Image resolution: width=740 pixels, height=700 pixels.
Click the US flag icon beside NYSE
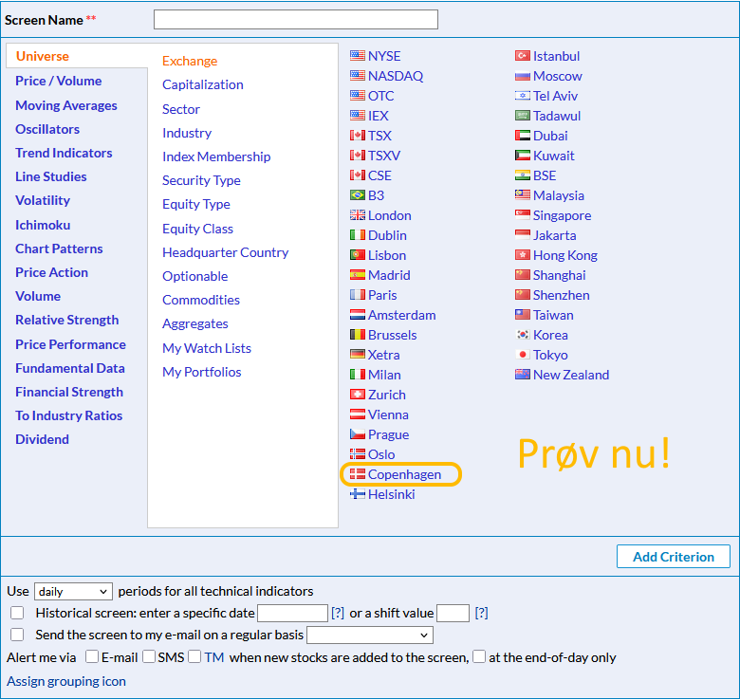coord(358,56)
